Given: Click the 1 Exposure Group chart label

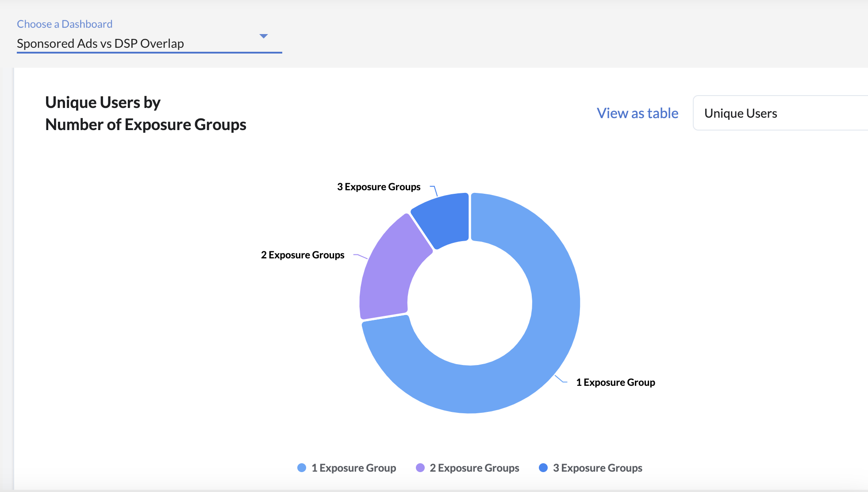Looking at the screenshot, I should click(x=615, y=382).
